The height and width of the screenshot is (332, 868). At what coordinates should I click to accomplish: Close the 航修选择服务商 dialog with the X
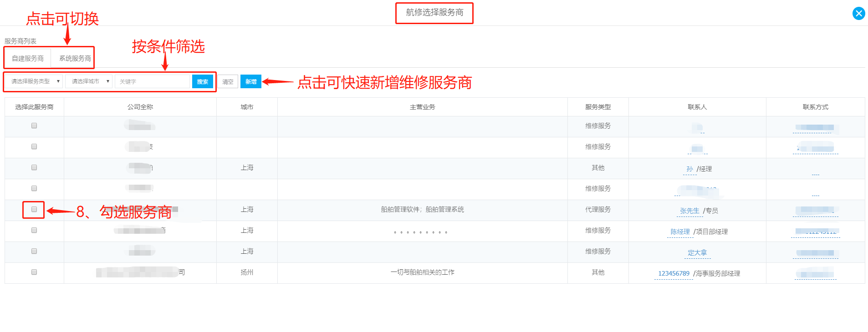click(858, 13)
